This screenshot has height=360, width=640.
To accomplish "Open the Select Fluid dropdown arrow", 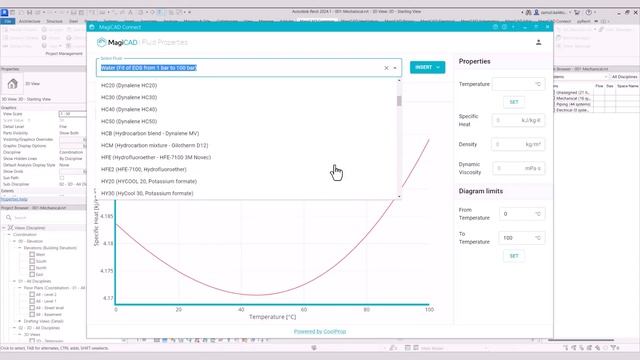I will (395, 68).
